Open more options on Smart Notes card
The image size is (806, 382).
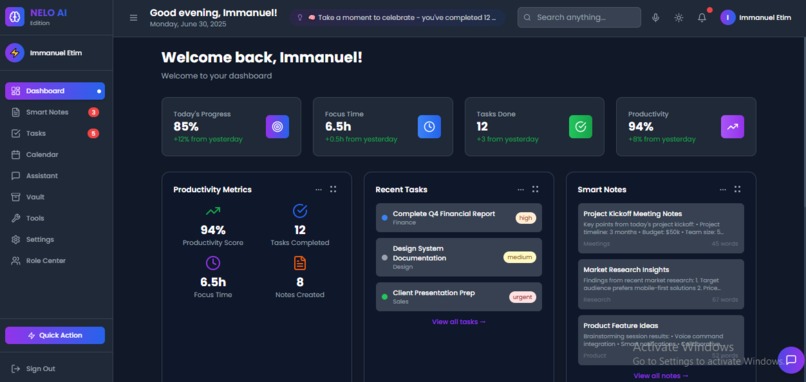(723, 189)
